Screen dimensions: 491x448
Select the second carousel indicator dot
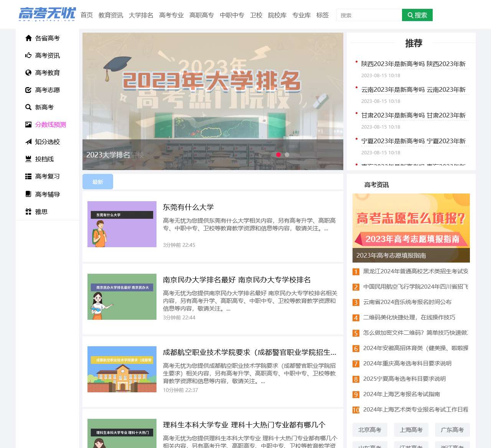[287, 155]
